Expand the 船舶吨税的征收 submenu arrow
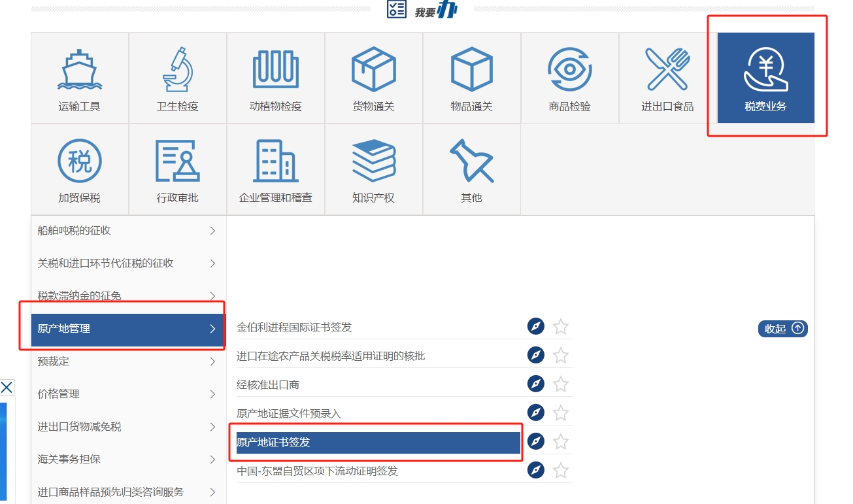This screenshot has height=504, width=853. 212,231
